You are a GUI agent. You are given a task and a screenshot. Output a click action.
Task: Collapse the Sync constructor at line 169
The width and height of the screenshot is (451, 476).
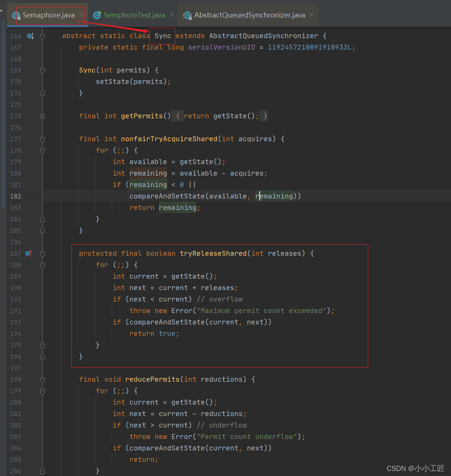coord(43,70)
